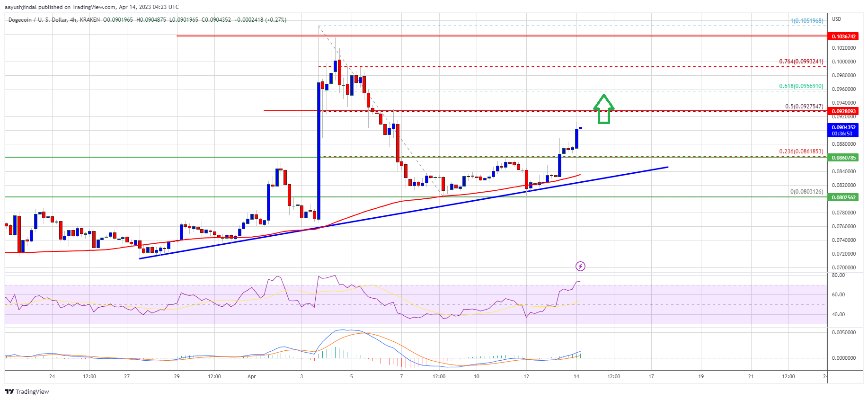Screen dimensions: 868x400
Task: Click the 03:36:53 candle countdown timer
Action: click(841, 133)
